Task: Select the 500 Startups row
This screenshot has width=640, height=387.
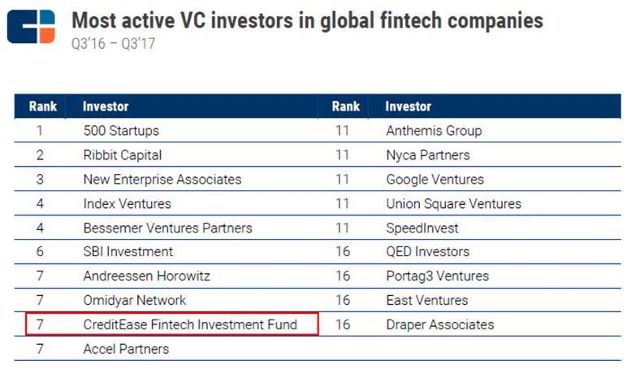Action: click(166, 131)
